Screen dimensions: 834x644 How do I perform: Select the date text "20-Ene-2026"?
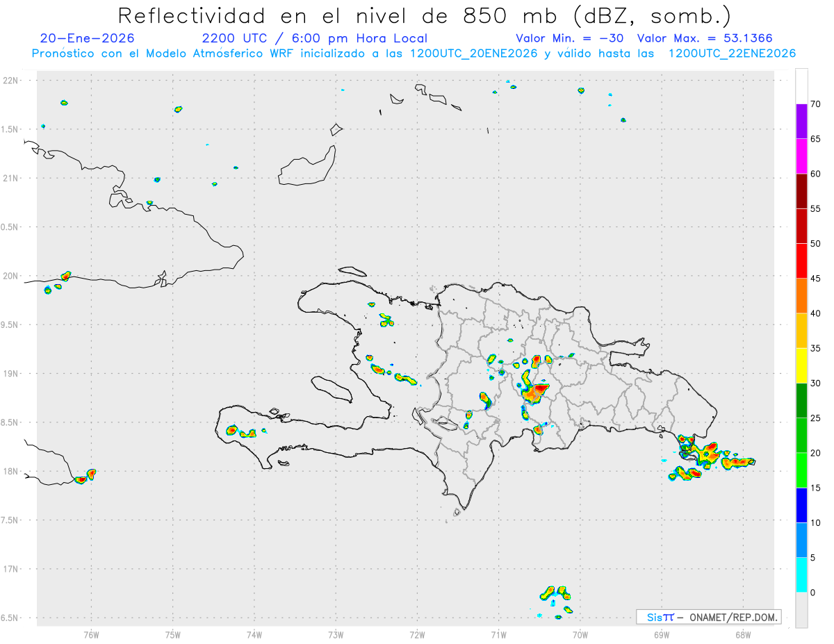tap(88, 38)
